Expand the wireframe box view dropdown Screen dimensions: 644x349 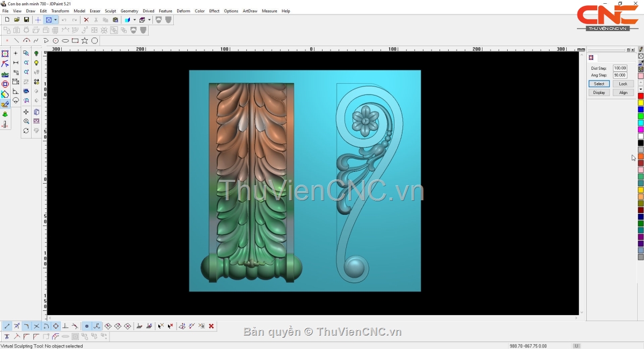click(149, 20)
